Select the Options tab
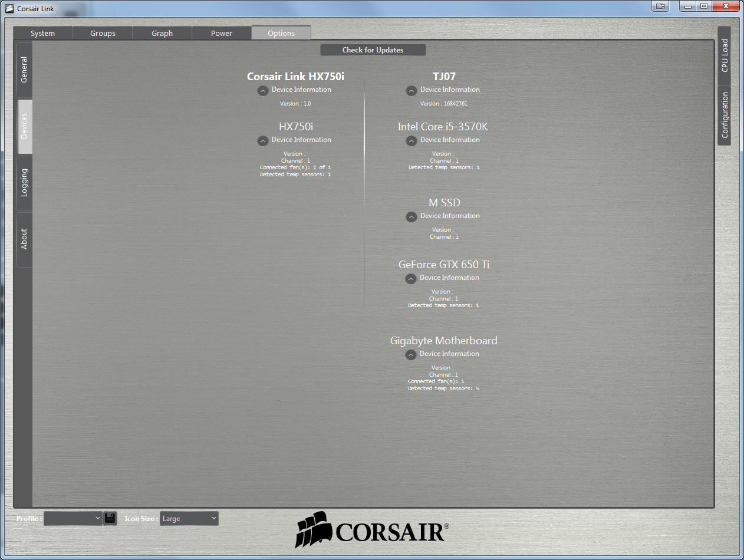This screenshot has width=744, height=560. click(281, 33)
